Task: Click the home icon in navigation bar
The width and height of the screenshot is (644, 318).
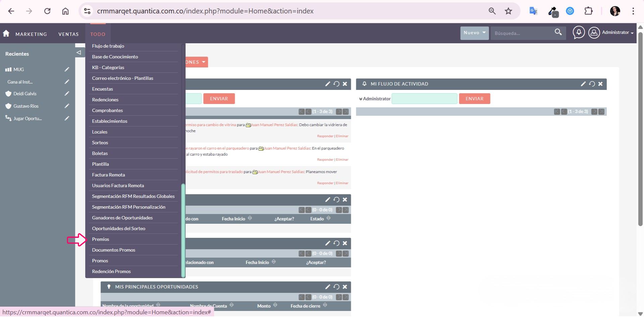Action: (6, 34)
